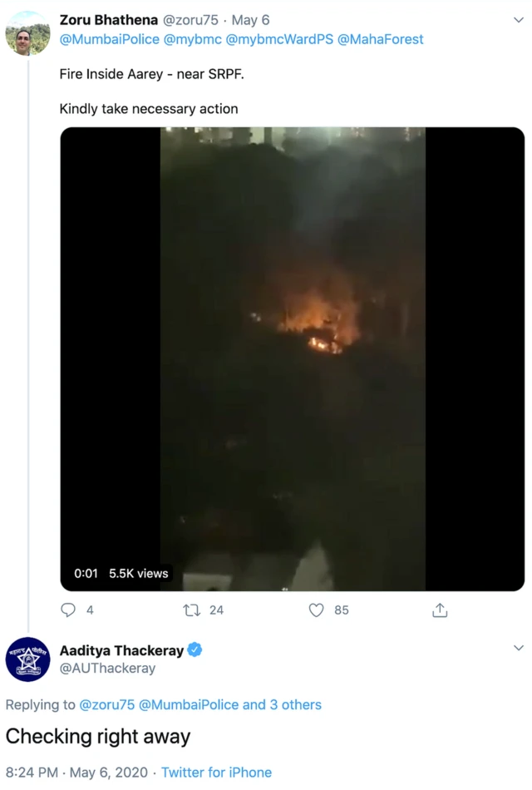The width and height of the screenshot is (532, 790).
Task: Open the share tweet icon
Action: pos(440,610)
